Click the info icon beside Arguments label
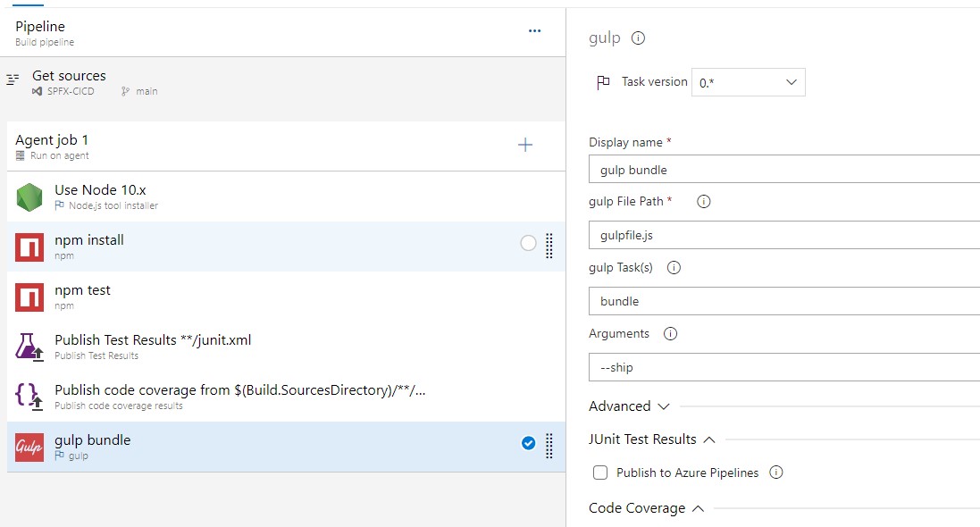The width and height of the screenshot is (980, 527). pos(670,334)
